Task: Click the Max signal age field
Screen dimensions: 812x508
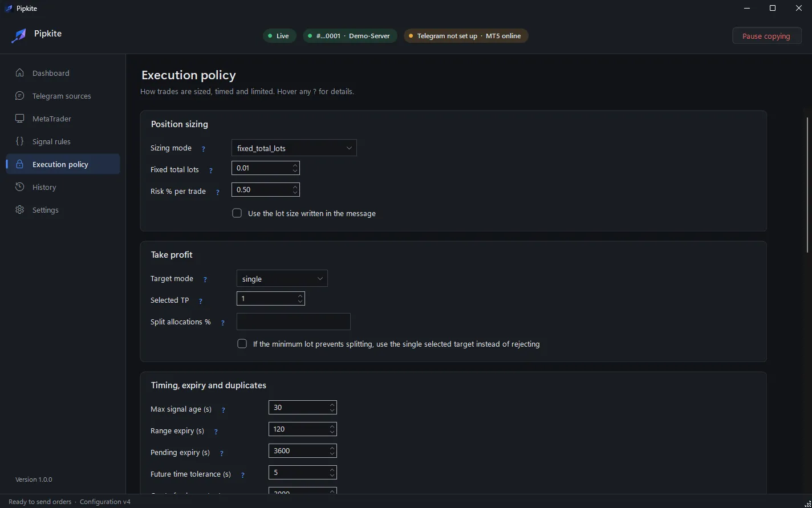Action: pos(303,408)
